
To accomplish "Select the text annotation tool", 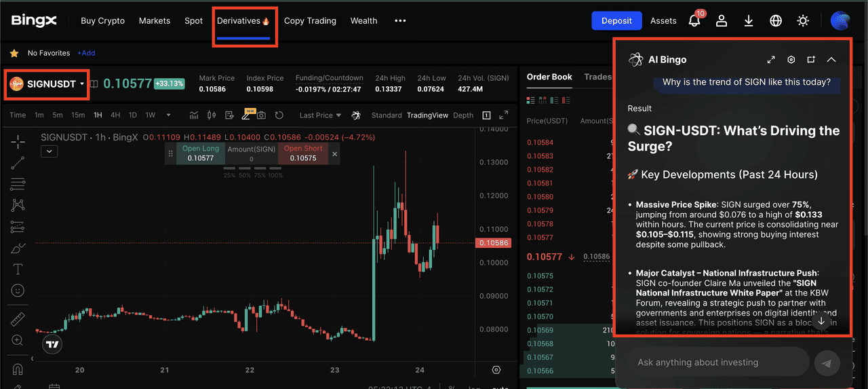I will pos(18,270).
